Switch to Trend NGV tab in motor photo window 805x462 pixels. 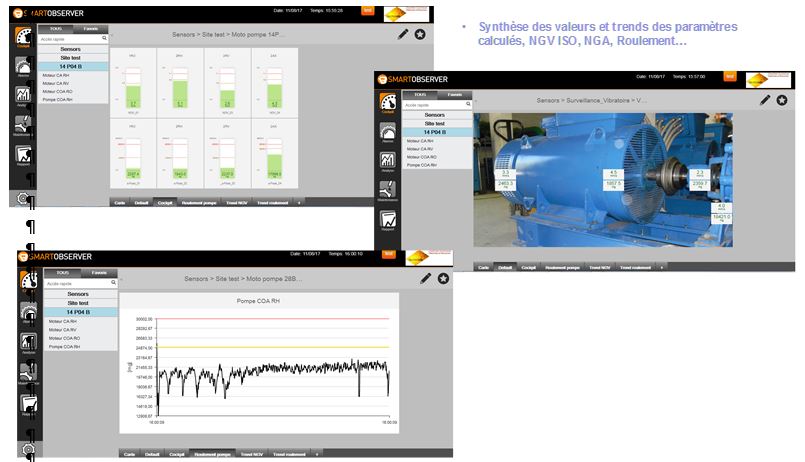(x=600, y=267)
